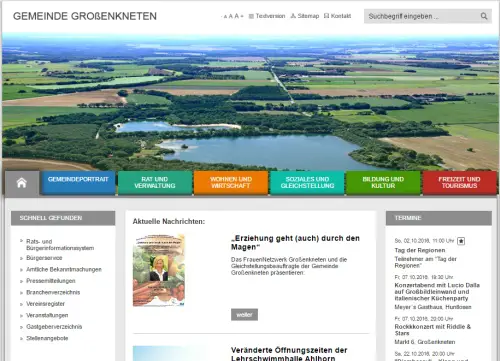Click the magnifier search icon
500x361 pixels.
pyautogui.click(x=484, y=16)
